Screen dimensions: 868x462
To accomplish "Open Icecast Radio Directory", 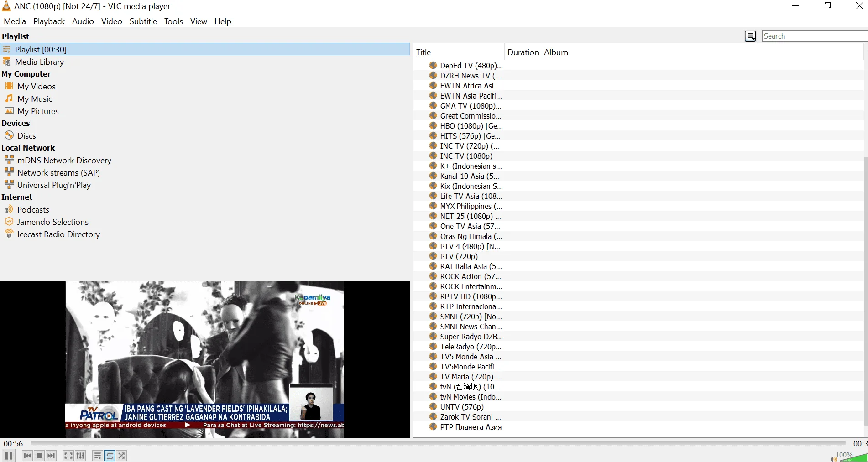I will pyautogui.click(x=58, y=234).
